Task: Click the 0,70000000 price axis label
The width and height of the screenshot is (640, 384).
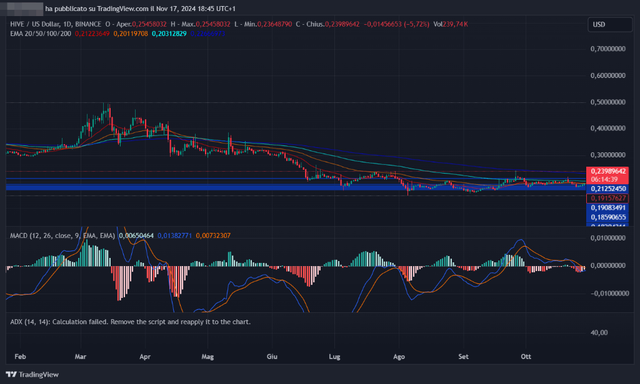Action: [608, 49]
